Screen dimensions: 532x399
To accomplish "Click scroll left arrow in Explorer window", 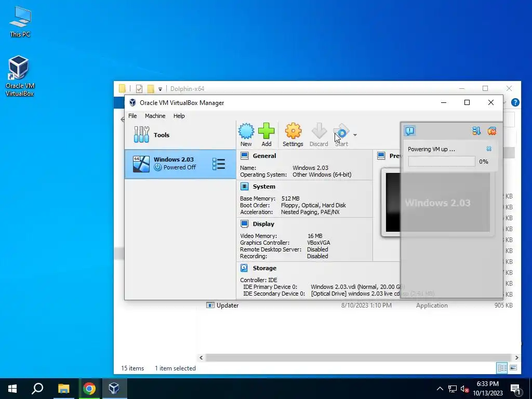I will (201, 357).
